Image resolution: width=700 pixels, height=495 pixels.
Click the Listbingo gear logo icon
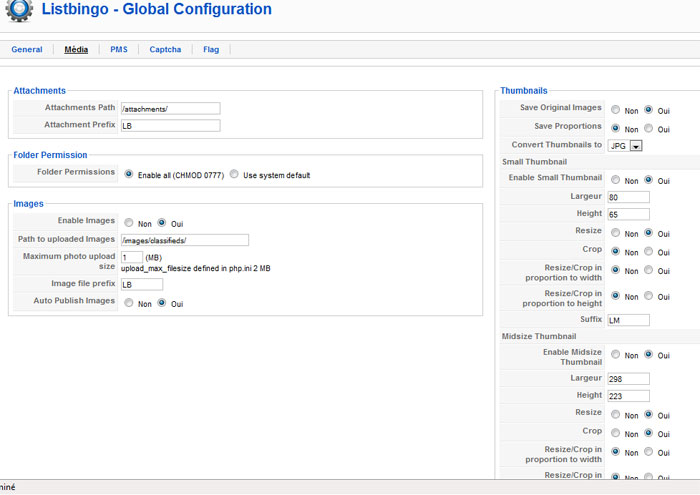pyautogui.click(x=17, y=10)
